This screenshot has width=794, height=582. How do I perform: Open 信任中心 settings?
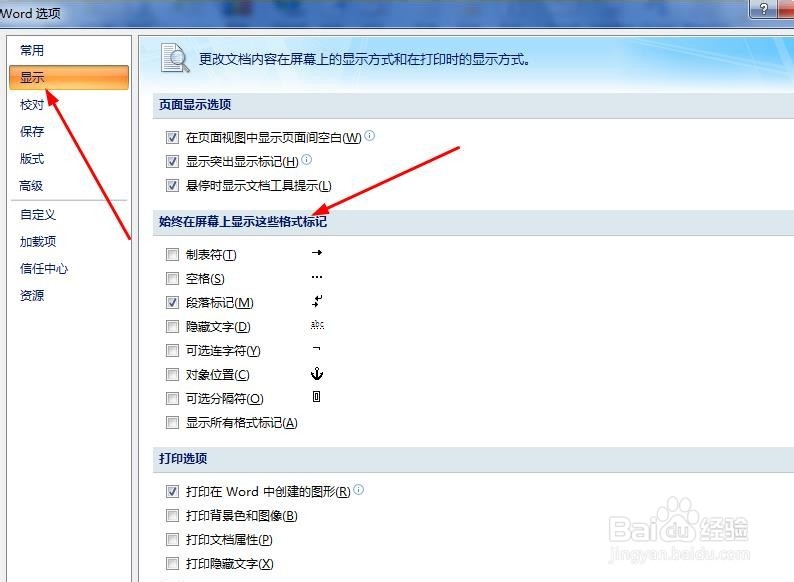[44, 268]
